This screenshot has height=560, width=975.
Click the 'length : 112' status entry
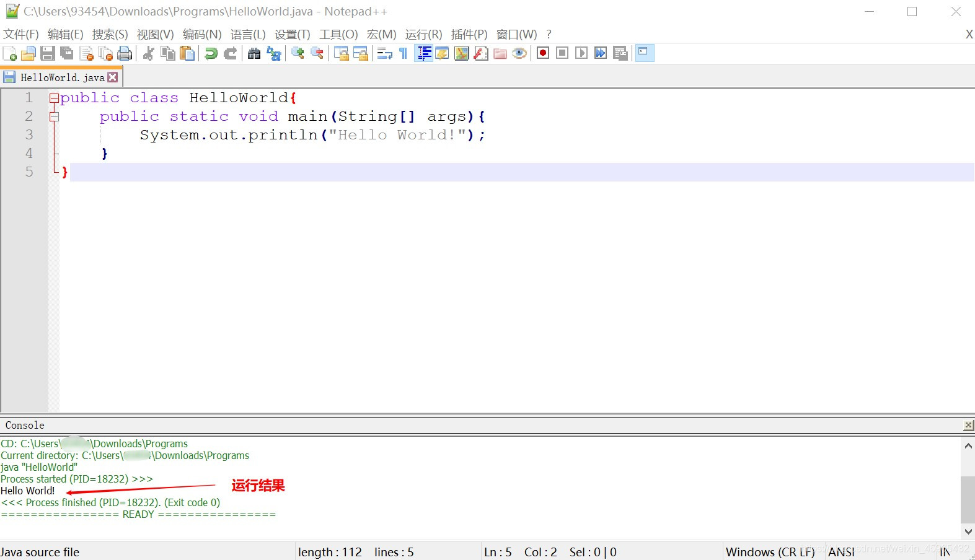click(x=330, y=552)
